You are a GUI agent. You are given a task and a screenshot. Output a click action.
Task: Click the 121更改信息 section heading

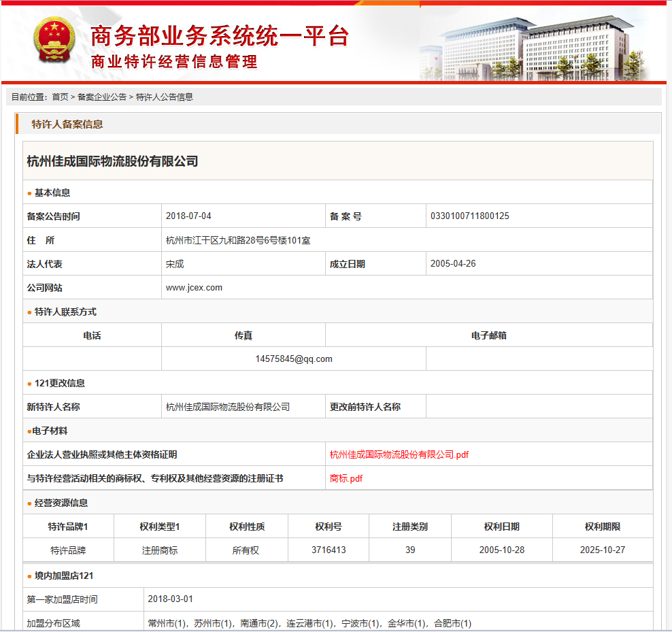60,383
